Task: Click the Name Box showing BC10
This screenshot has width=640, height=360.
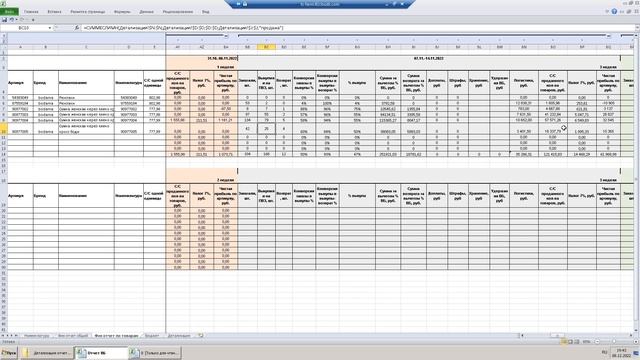Action: point(24,28)
